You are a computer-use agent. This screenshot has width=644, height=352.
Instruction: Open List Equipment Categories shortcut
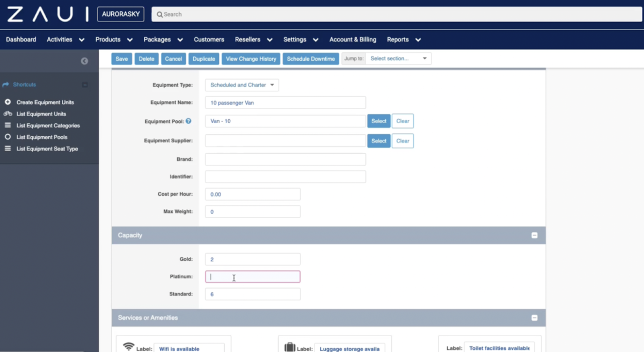48,126
